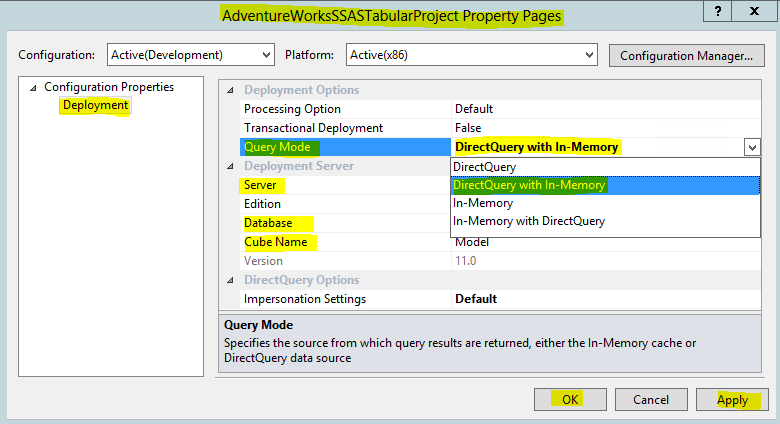Collapse the Deployment Server section

[232, 166]
